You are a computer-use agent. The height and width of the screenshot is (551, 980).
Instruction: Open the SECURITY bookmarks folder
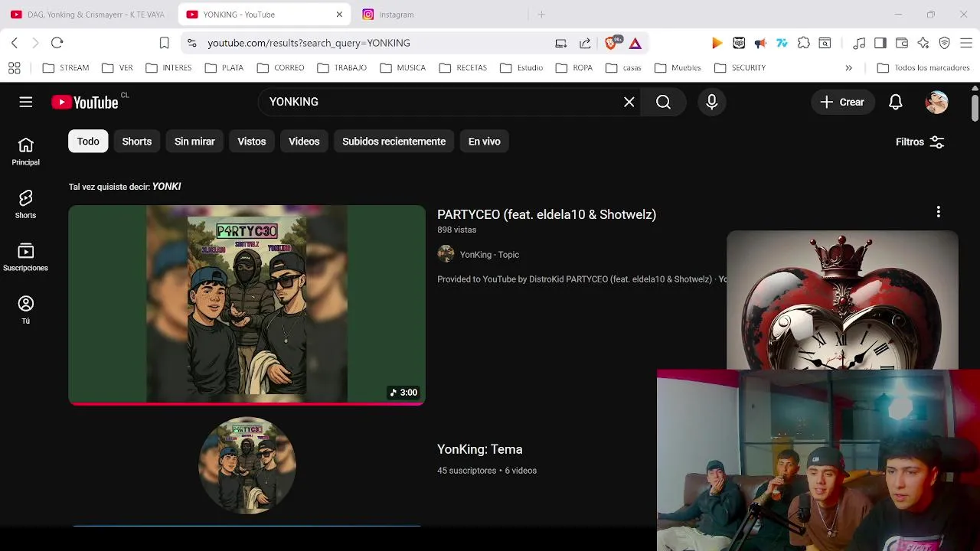740,68
